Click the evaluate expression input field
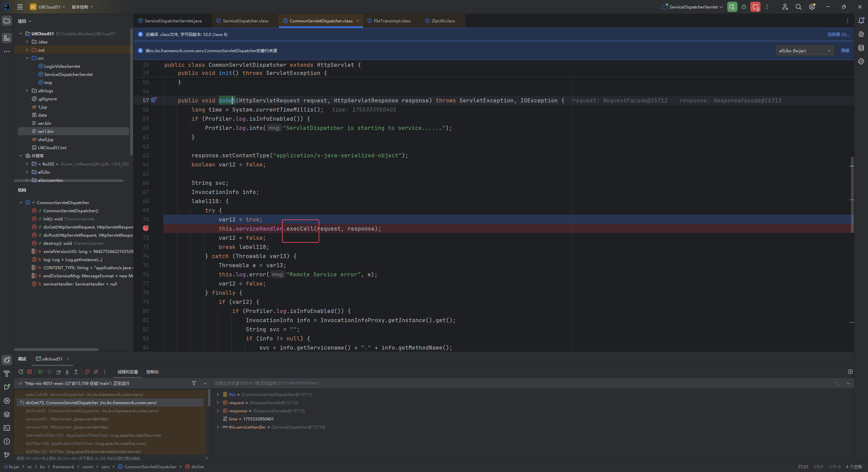Viewport: 868px width, 472px height. [522, 383]
